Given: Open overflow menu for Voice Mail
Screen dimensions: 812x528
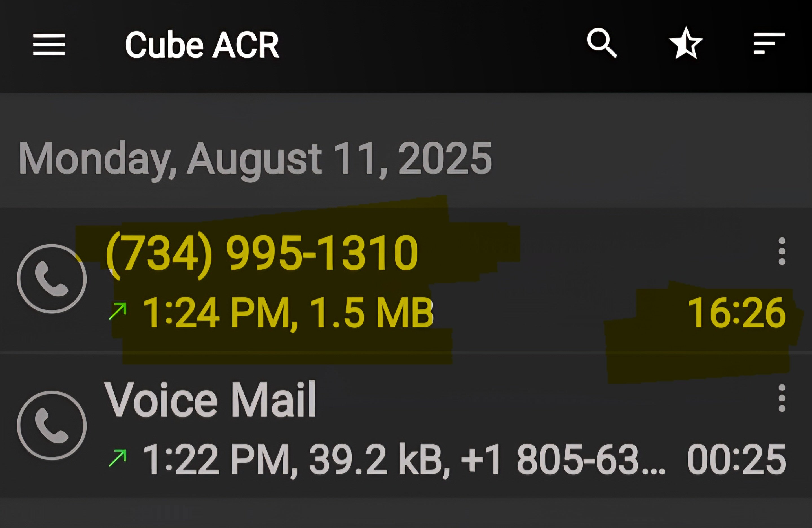Looking at the screenshot, I should pyautogui.click(x=782, y=398).
